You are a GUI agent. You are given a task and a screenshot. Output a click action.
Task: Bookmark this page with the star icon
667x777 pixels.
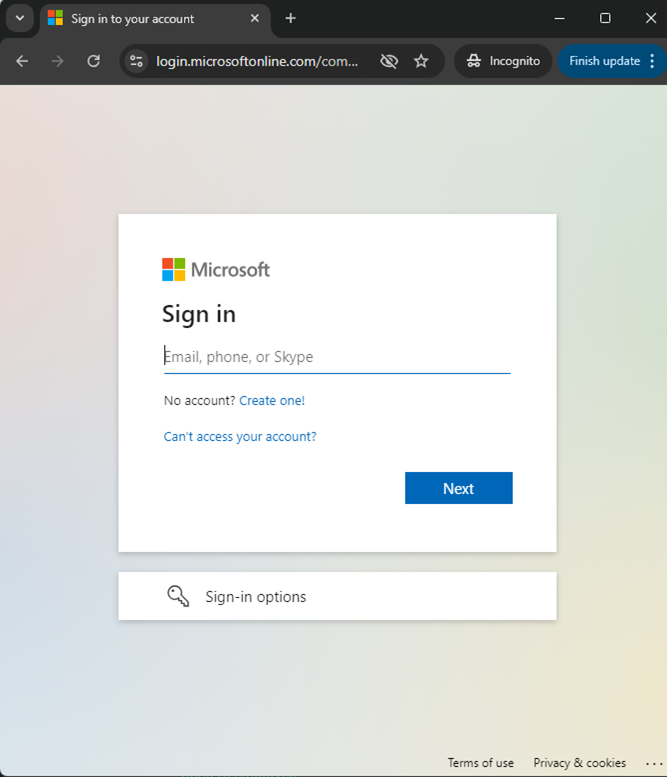[x=421, y=61]
